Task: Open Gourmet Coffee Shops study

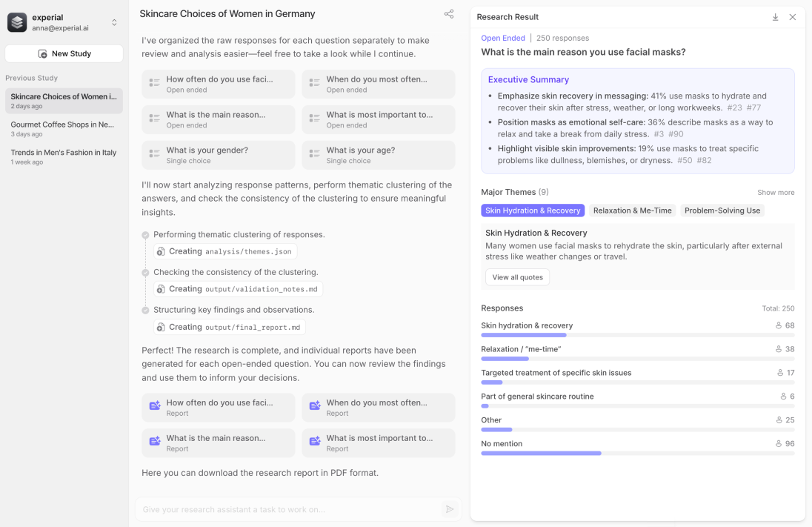Action: (64, 128)
